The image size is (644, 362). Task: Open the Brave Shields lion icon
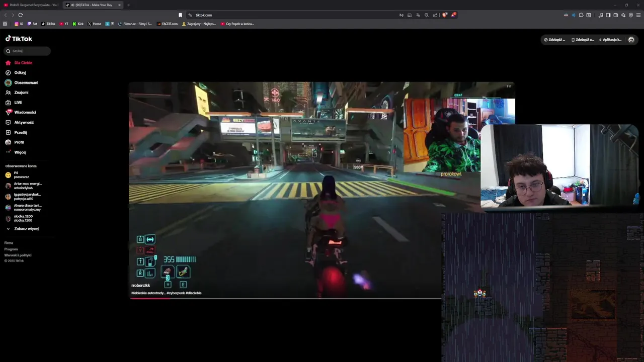(444, 15)
